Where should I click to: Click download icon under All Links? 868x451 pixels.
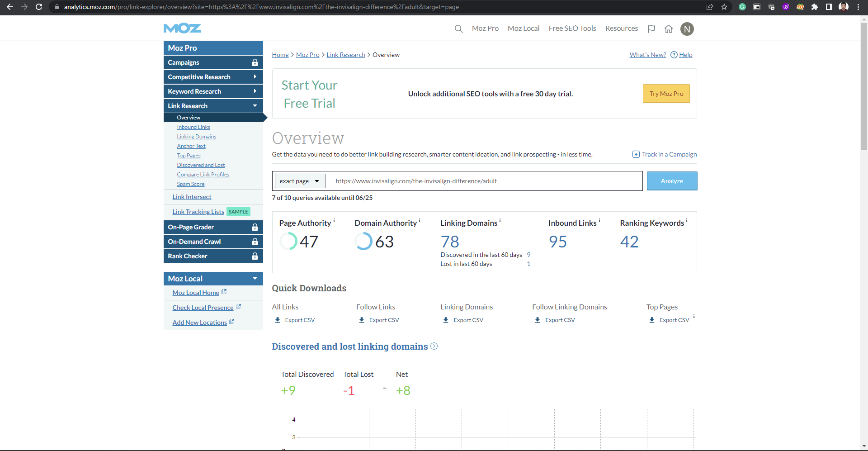click(278, 320)
